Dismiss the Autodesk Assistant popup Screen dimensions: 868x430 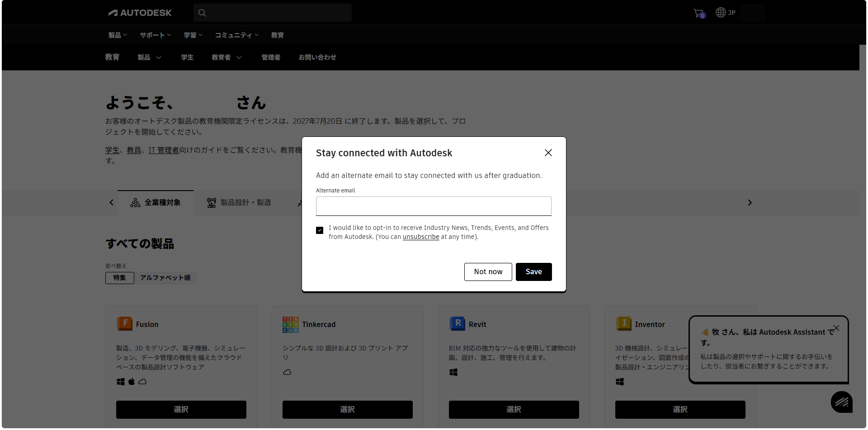836,328
